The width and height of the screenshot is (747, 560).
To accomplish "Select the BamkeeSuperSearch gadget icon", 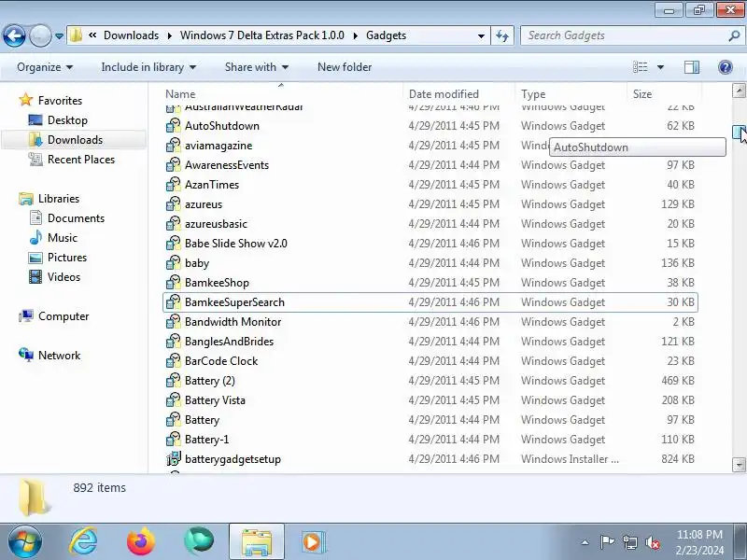I will point(174,301).
